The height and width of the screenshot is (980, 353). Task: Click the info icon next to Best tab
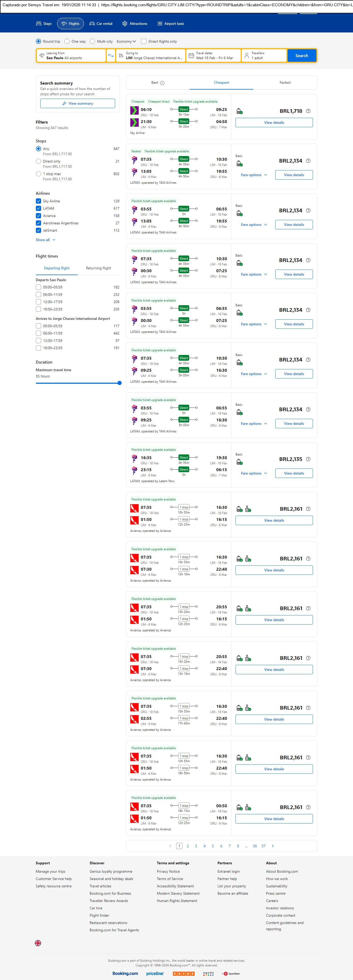pyautogui.click(x=163, y=83)
